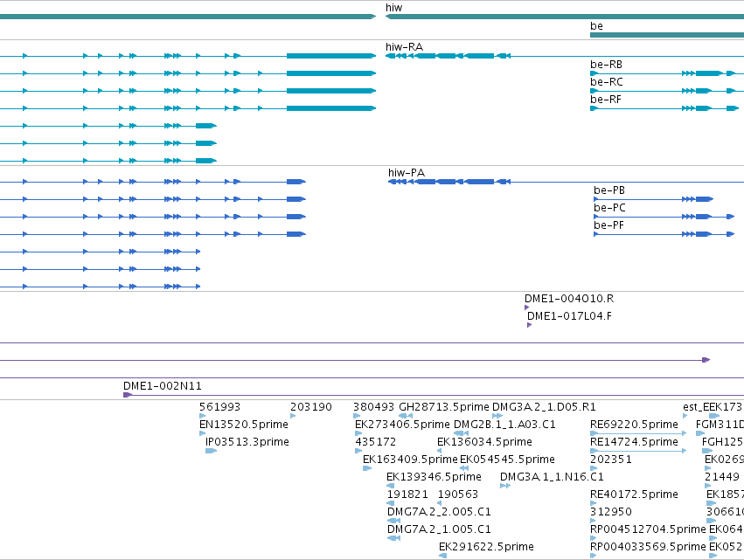The width and height of the screenshot is (744, 560).
Task: Select EST EK139346.5prime
Action: (x=434, y=477)
